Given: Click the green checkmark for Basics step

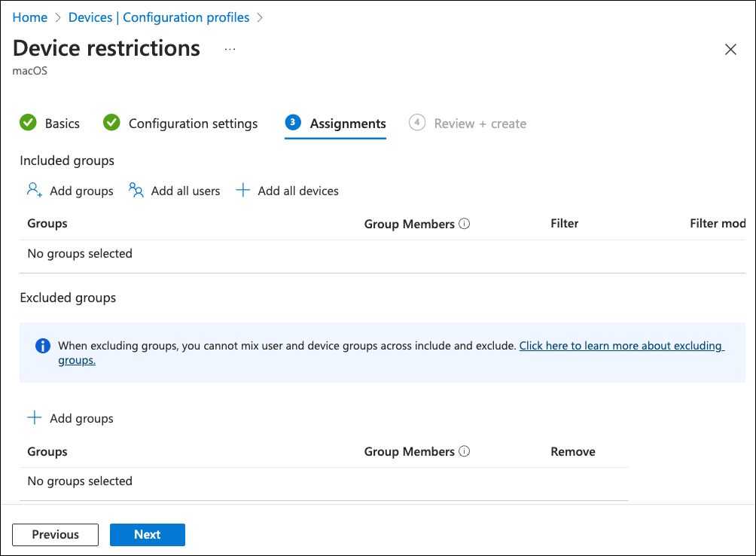Looking at the screenshot, I should (x=28, y=123).
